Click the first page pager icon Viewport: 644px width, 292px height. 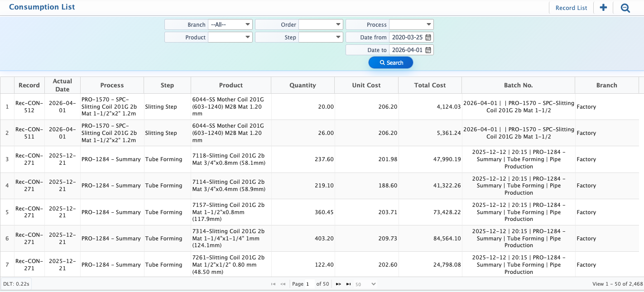pos(273,284)
